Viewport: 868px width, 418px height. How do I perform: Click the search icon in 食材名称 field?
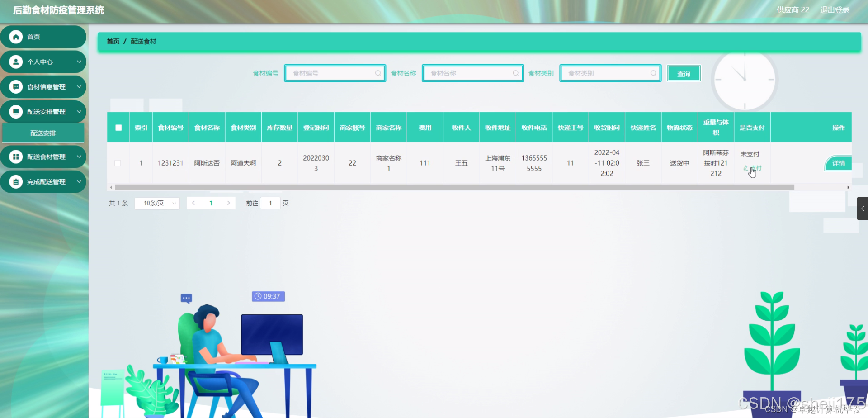click(515, 73)
